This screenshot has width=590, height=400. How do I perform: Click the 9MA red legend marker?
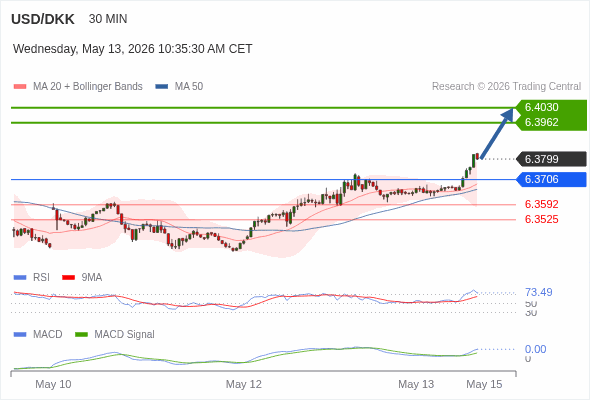[x=68, y=278]
